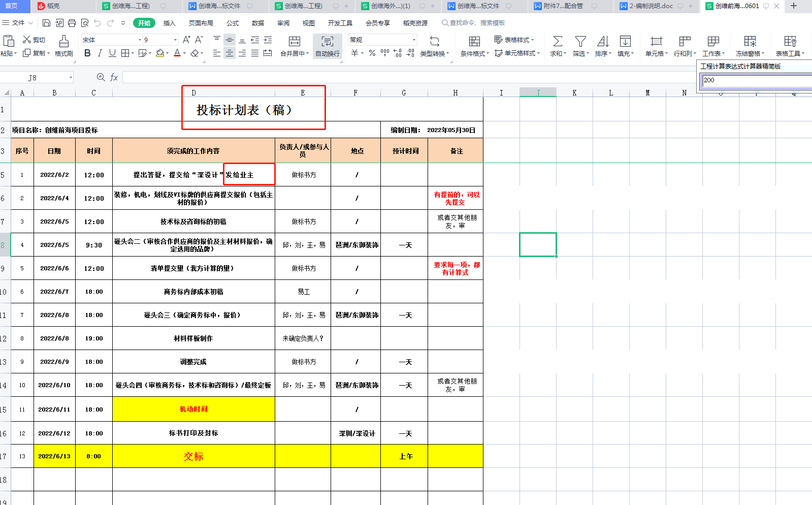Open the Insert (插入) ribbon tab

169,23
